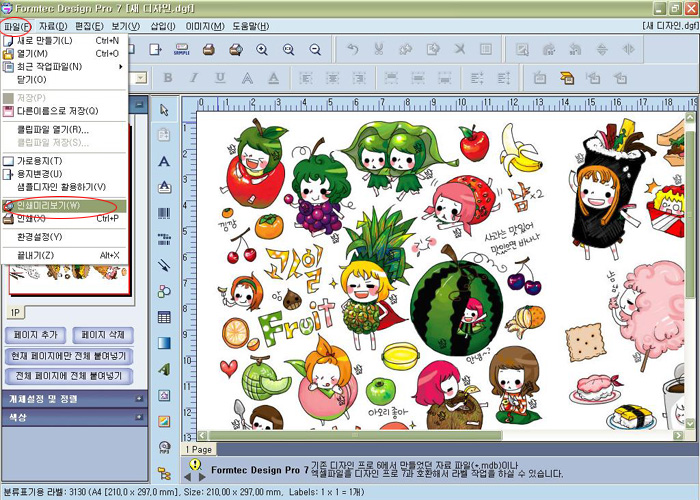
Task: Select the arrow pointer tool
Action: point(164,109)
